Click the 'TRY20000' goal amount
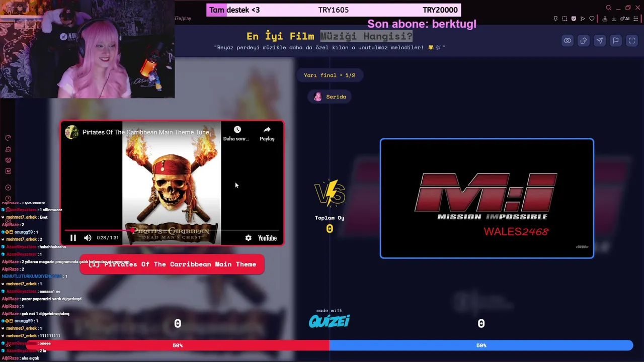 [440, 10]
